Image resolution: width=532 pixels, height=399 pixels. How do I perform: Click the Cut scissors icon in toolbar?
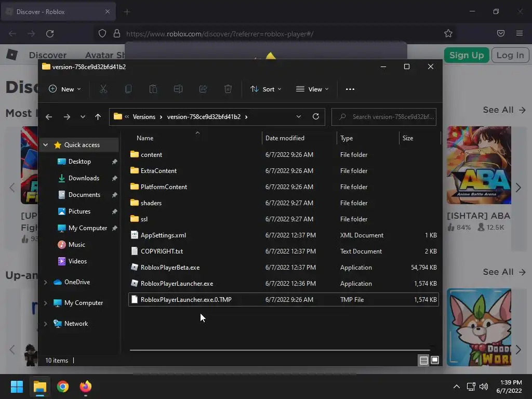(x=103, y=89)
